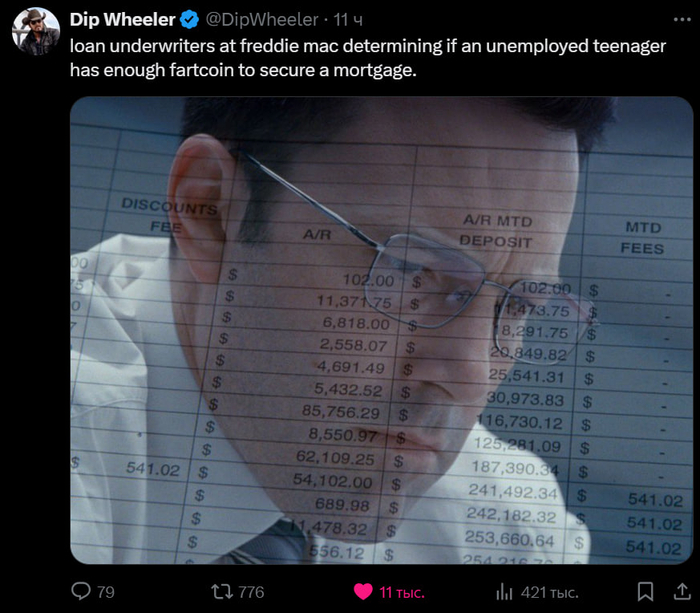The height and width of the screenshot is (613, 700).
Task: Click the share upload icon
Action: point(682,591)
